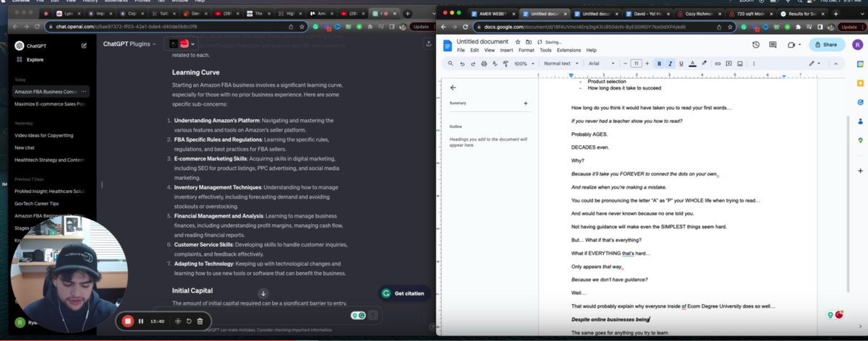Increase font size in Docs
This screenshot has height=341, width=868.
[648, 64]
